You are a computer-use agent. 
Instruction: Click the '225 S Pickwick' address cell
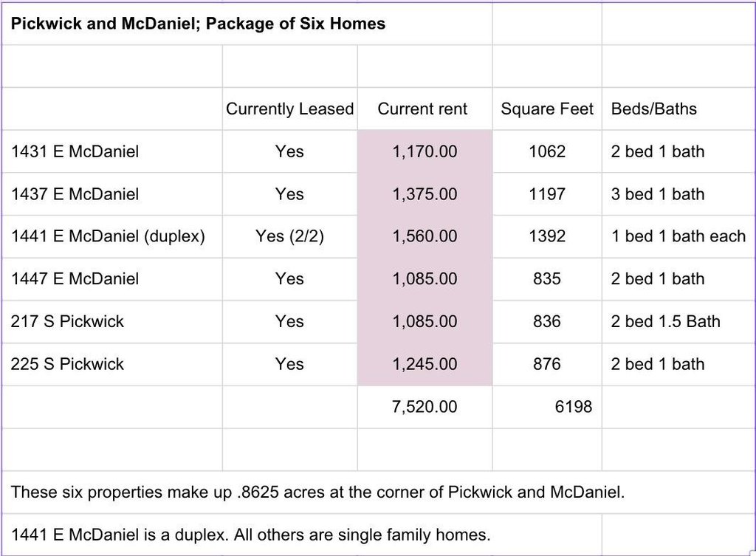coord(68,364)
